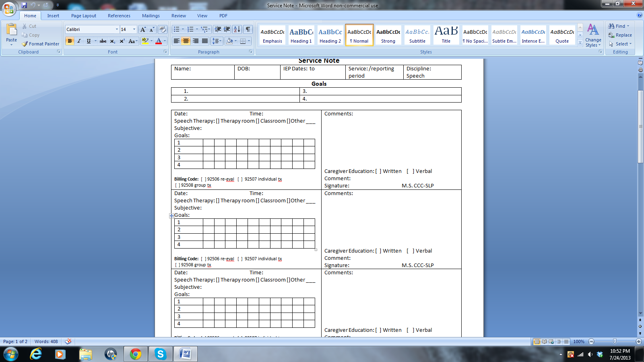Toggle bold formatting

click(70, 41)
